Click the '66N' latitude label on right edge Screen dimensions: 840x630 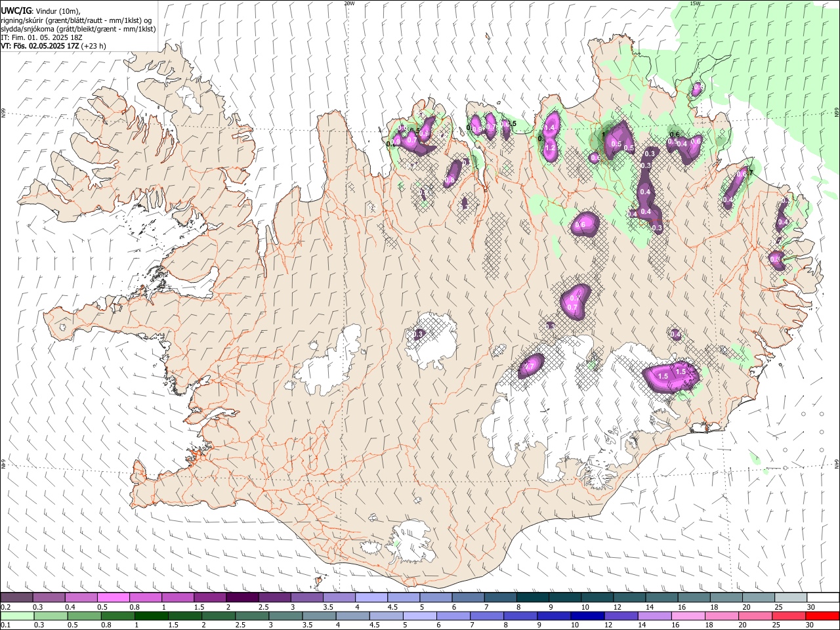pos(837,113)
